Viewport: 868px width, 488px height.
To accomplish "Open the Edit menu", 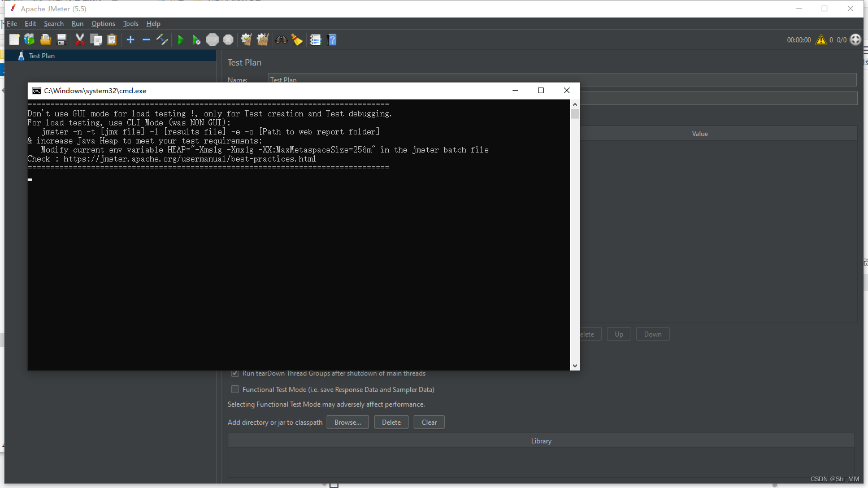I will tap(31, 24).
